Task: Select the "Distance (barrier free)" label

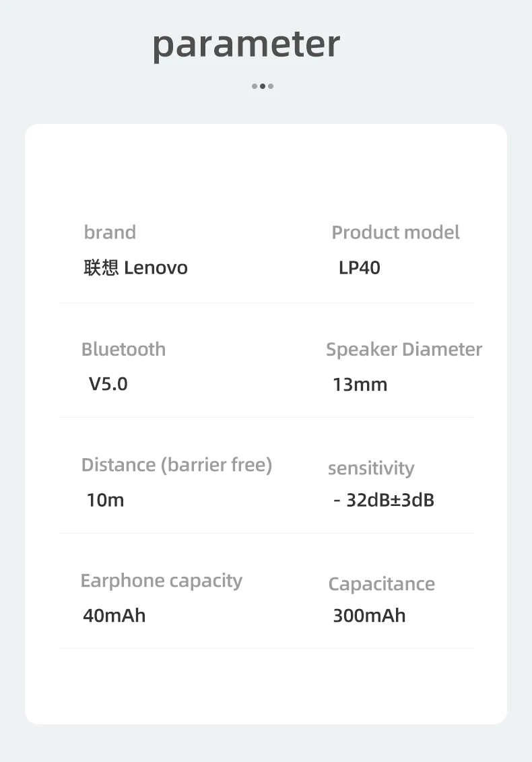Action: 176,465
